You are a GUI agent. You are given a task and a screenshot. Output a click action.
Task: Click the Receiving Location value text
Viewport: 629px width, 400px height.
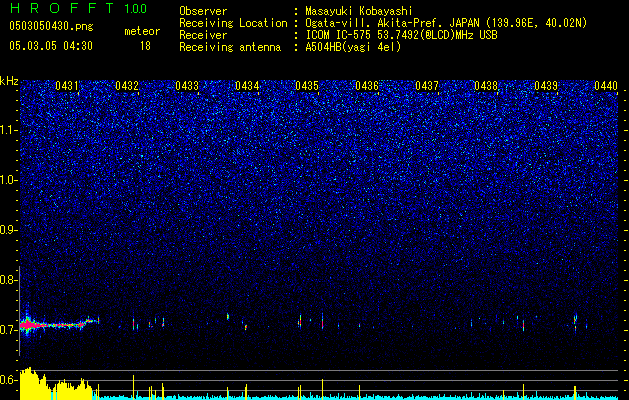446,23
